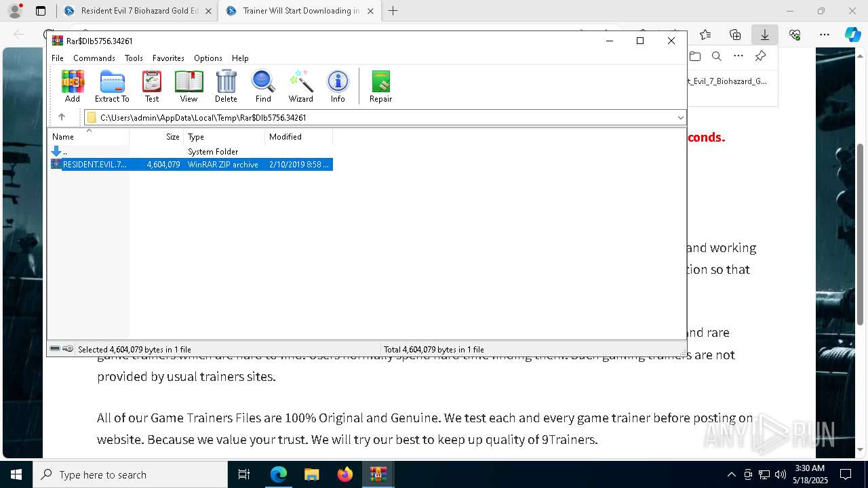The width and height of the screenshot is (868, 488).
Task: Show hidden system tray icons
Action: (731, 474)
